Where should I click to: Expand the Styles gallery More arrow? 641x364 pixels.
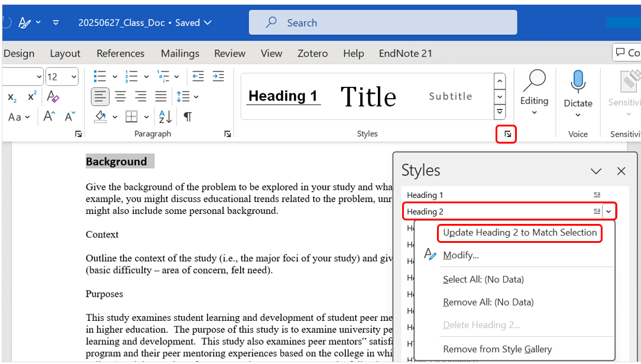point(500,111)
